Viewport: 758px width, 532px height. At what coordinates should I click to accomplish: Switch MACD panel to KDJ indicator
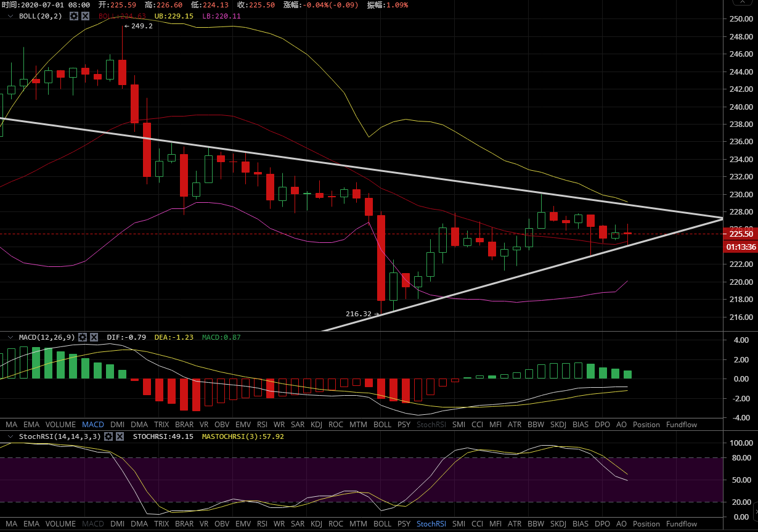tap(316, 425)
